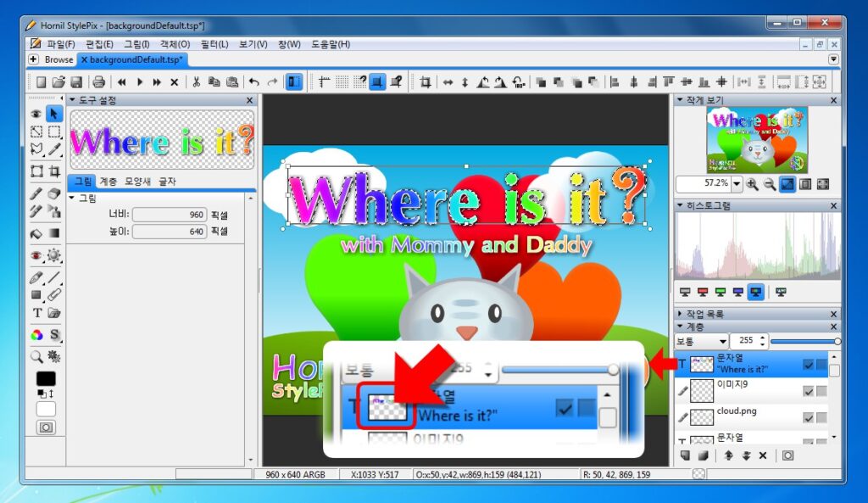The width and height of the screenshot is (868, 503).
Task: Show the red channel histogram
Action: pos(703,292)
